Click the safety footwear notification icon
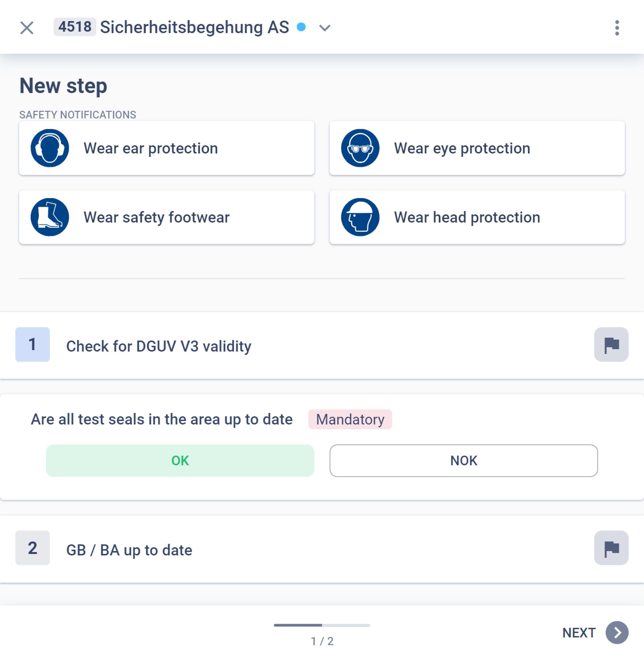 [x=50, y=217]
